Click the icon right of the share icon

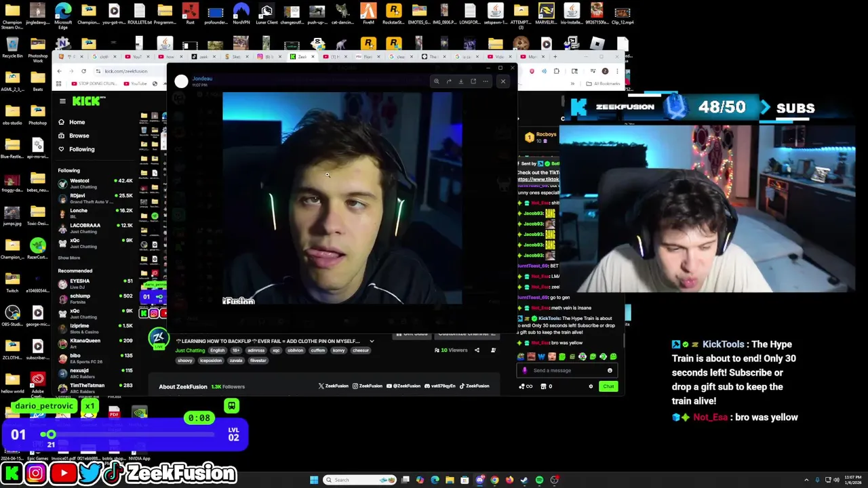tap(493, 350)
